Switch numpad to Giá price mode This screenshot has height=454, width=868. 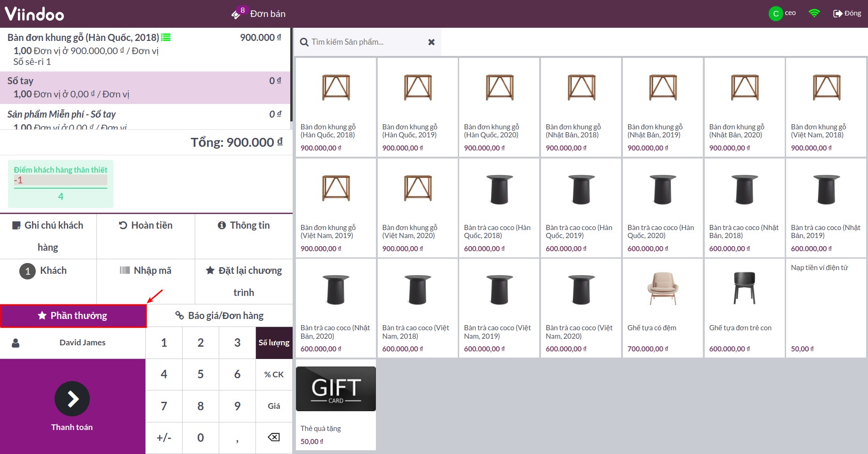click(274, 406)
